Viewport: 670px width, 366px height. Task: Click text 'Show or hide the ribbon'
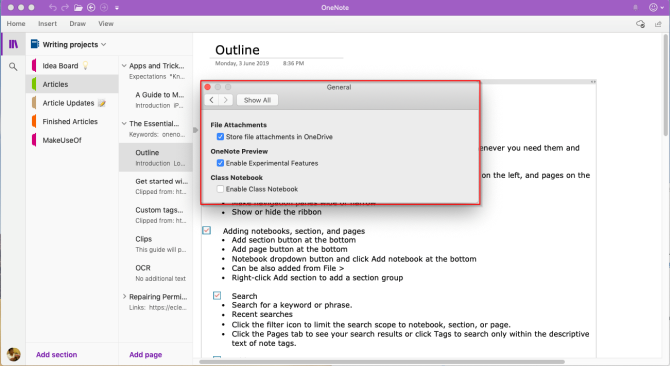coord(276,212)
